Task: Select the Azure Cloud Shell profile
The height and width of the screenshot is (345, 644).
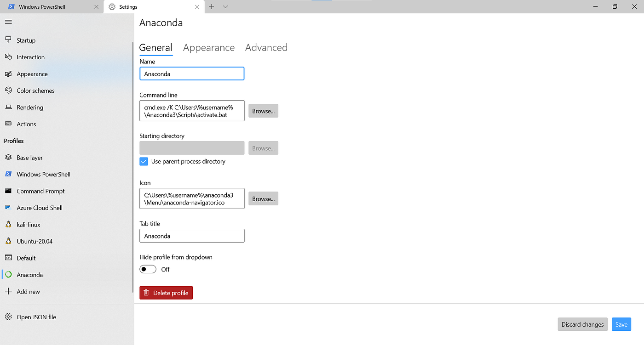Action: (x=40, y=208)
